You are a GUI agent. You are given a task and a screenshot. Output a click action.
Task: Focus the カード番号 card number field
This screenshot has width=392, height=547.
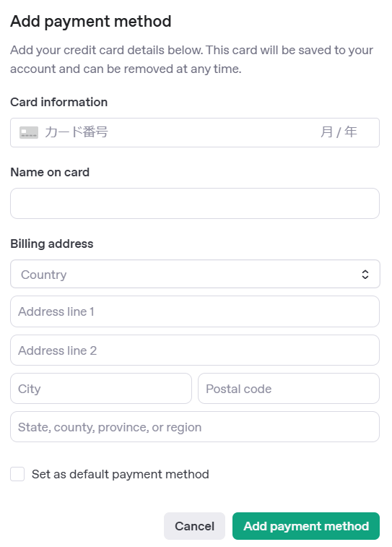click(174, 132)
